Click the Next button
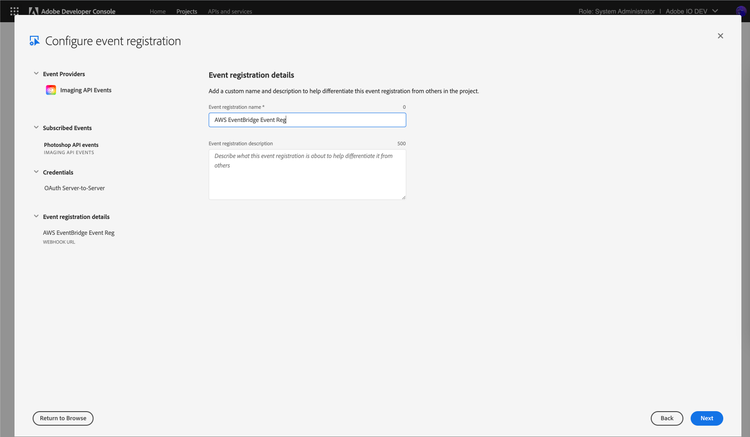 706,418
